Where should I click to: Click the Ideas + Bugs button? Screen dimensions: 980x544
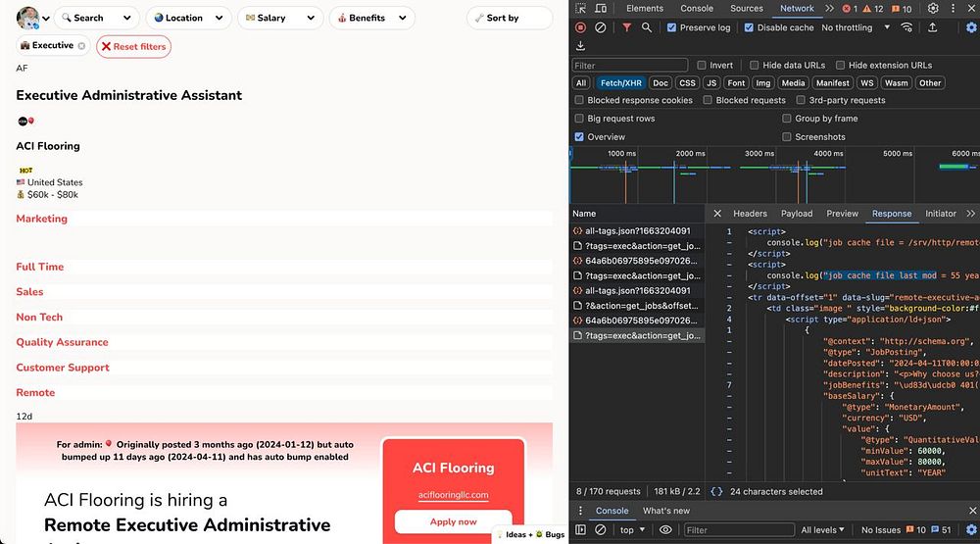[x=530, y=534]
